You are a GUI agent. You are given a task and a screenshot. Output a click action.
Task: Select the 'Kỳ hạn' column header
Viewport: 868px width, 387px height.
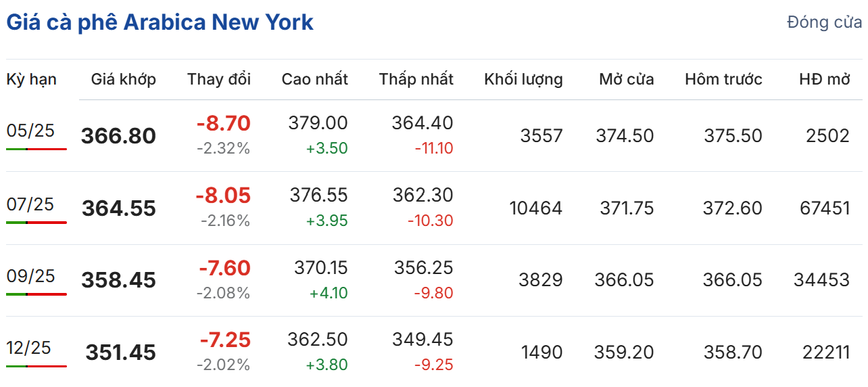point(32,79)
